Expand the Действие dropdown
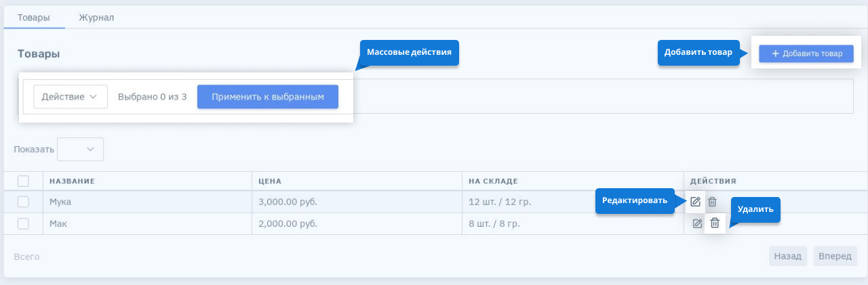This screenshot has height=285, width=868. (x=70, y=97)
